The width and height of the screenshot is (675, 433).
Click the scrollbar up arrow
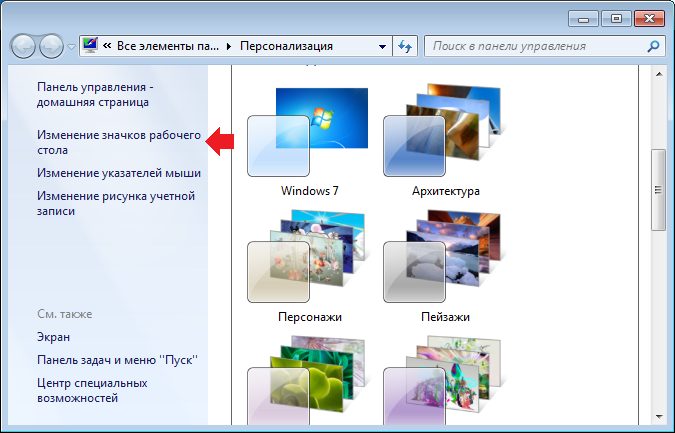[x=659, y=74]
